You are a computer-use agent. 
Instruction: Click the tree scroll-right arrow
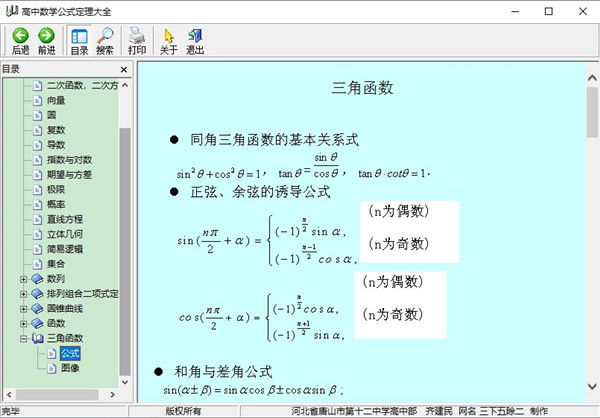pos(112,394)
